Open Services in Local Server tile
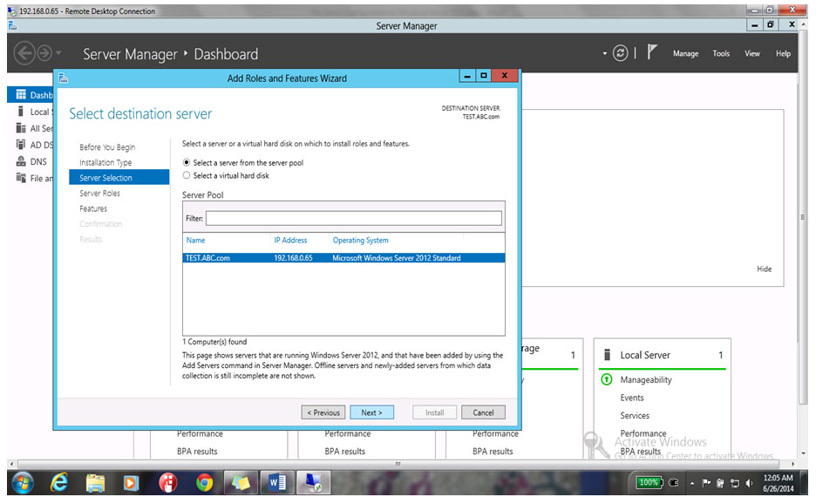The height and width of the screenshot is (504, 816). tap(635, 415)
